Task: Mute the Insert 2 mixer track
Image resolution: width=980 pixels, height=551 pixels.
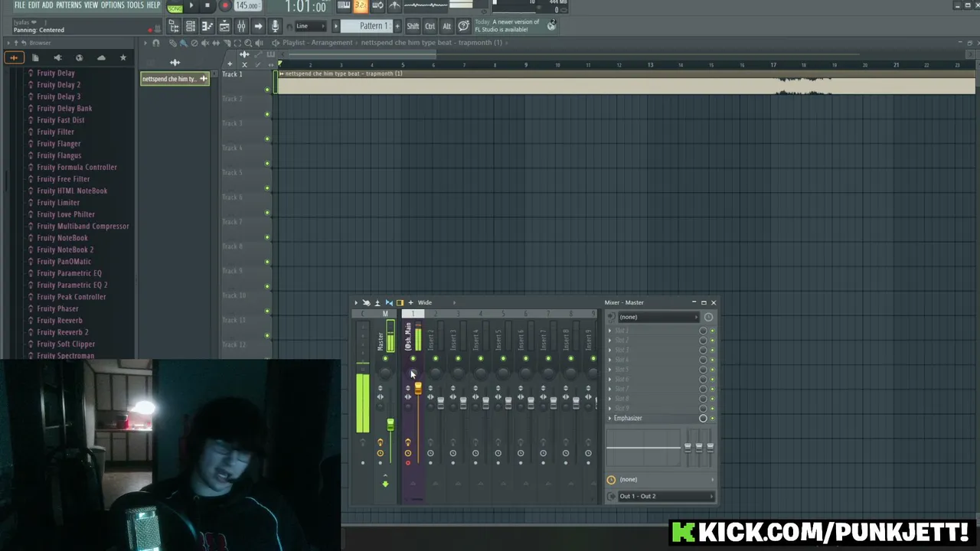Action: coord(436,359)
